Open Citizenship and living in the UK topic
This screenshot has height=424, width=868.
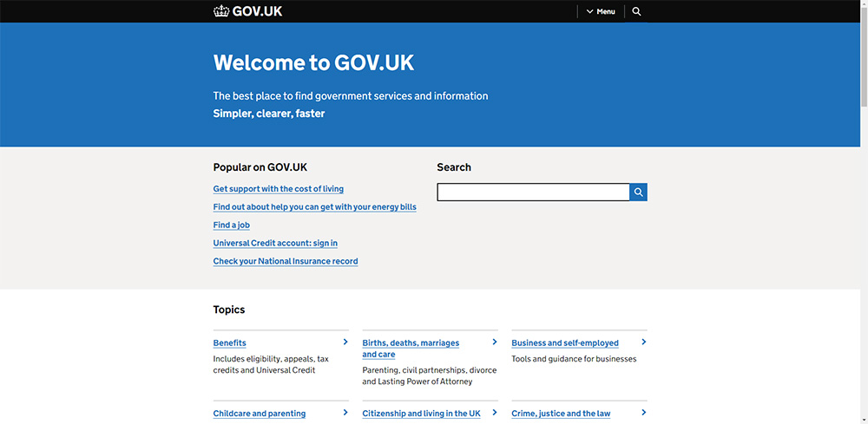point(421,414)
